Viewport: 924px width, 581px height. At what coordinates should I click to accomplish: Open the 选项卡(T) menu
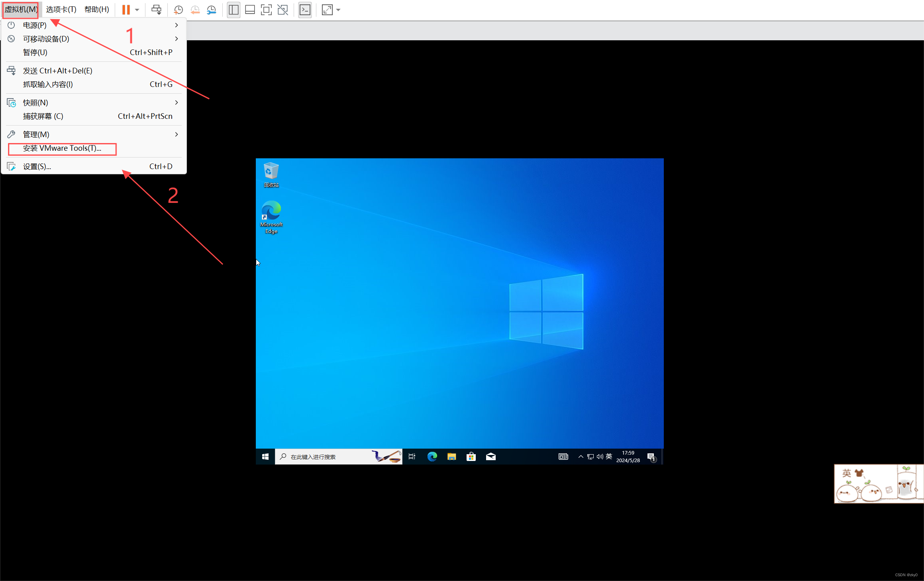pos(61,10)
